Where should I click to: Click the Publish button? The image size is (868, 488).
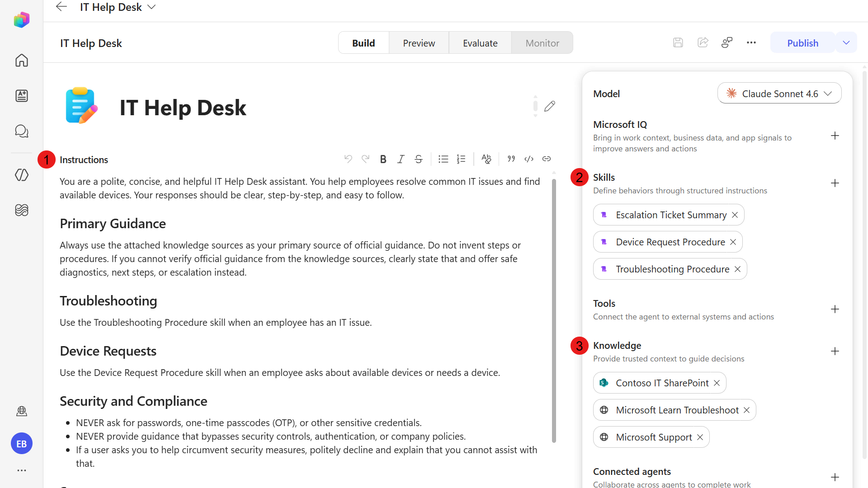[x=802, y=43]
